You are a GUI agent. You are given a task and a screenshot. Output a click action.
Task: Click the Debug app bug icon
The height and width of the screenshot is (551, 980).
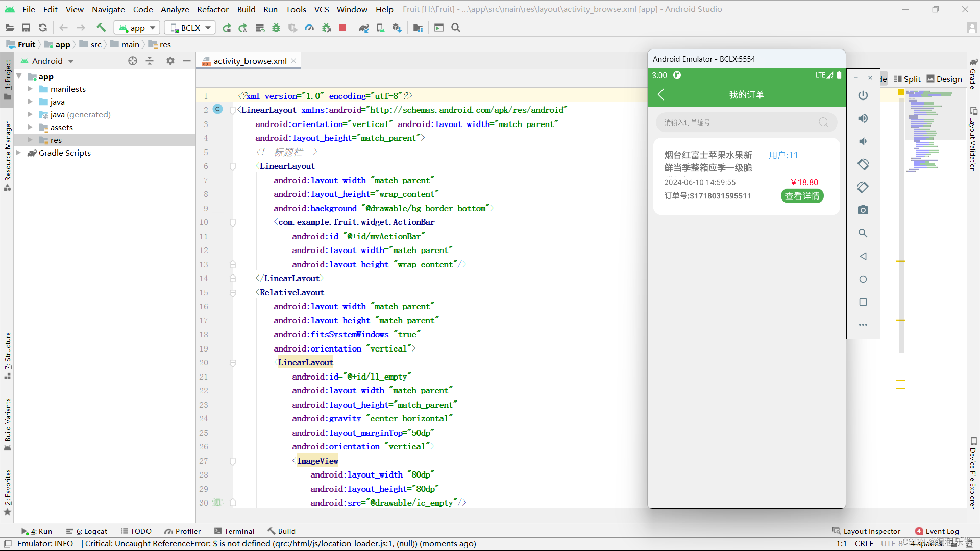tap(276, 28)
